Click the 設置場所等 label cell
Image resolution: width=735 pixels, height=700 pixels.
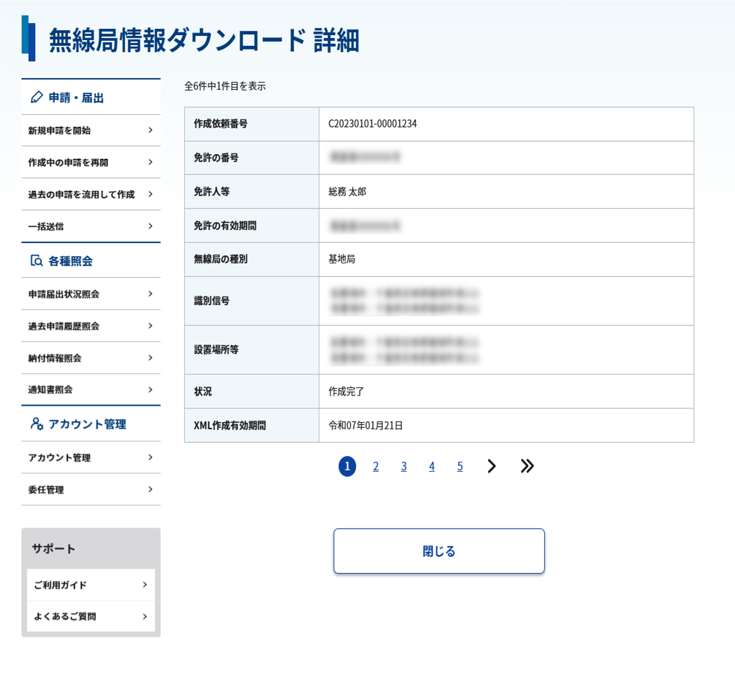(x=252, y=350)
